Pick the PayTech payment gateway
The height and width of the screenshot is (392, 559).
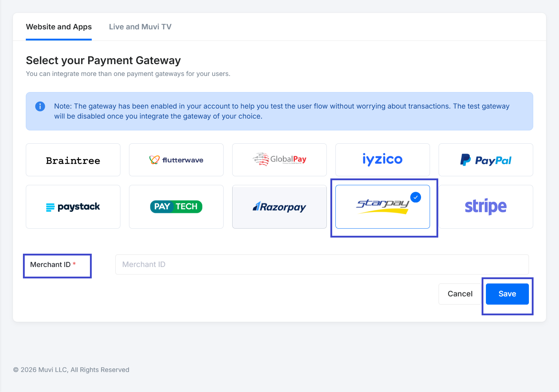point(176,207)
